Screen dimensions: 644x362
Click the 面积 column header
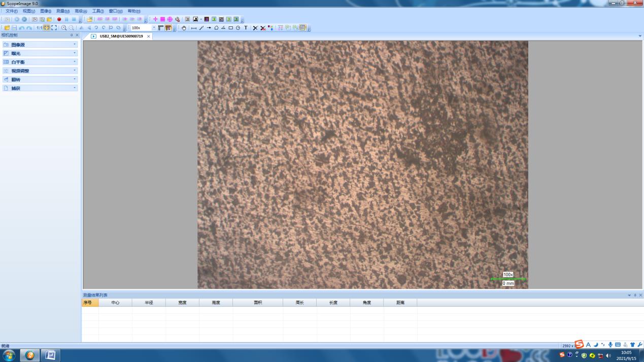click(258, 303)
